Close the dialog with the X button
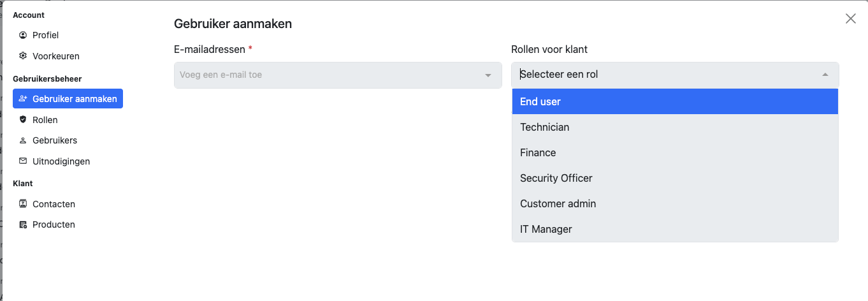The image size is (868, 301). point(850,18)
